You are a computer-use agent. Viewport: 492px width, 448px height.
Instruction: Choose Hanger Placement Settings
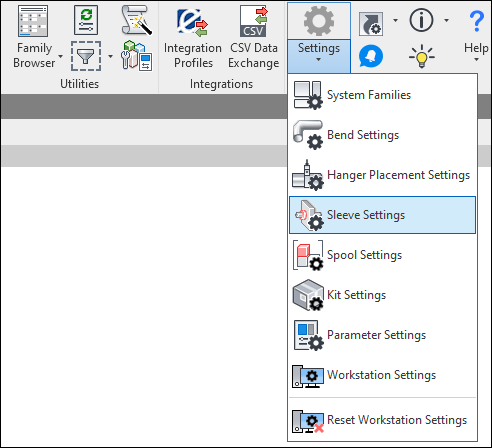coord(382,175)
